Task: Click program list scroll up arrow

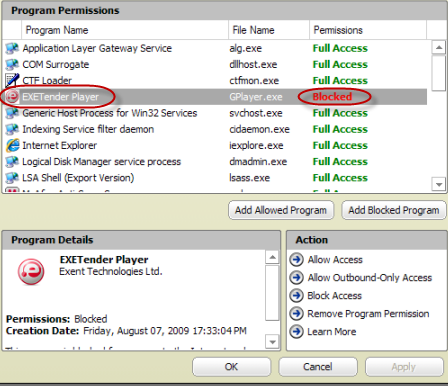Action: tap(439, 48)
